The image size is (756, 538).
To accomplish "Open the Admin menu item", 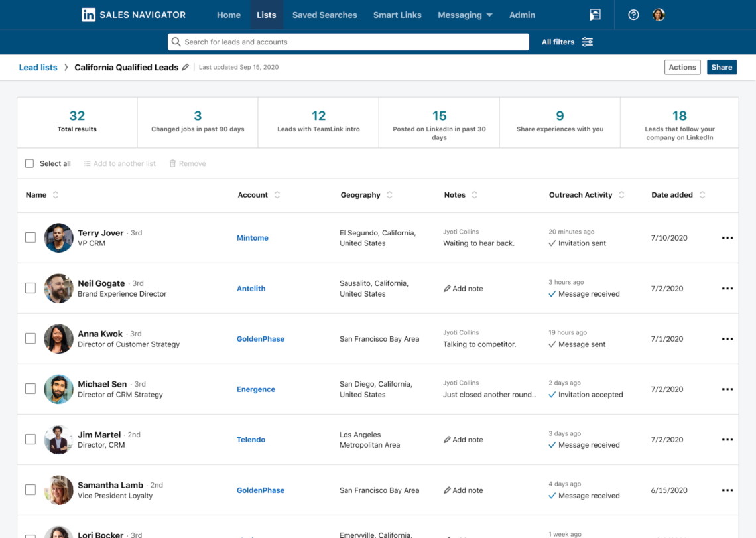I will point(522,14).
